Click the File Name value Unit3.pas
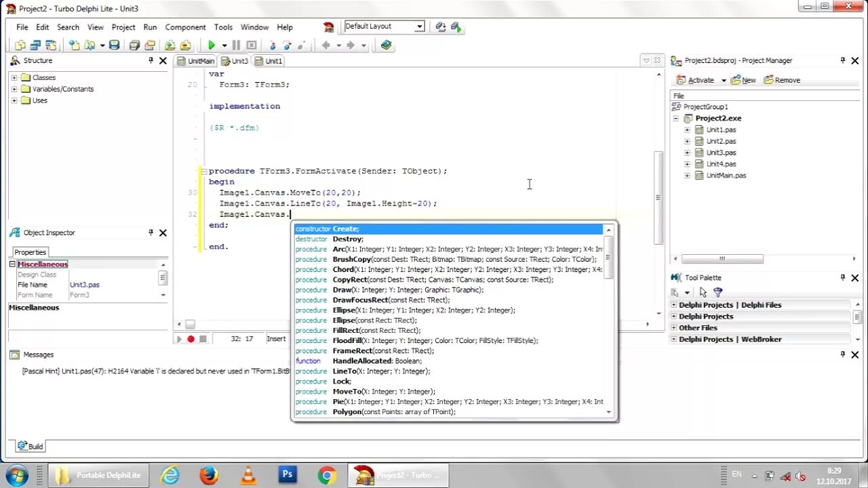Screen dimensions: 868x488 click(85, 285)
